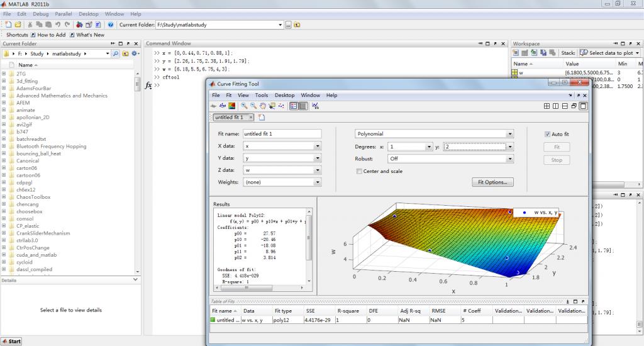Expand the AdamsFourBar folder tree node
644x346 pixels.
4,89
